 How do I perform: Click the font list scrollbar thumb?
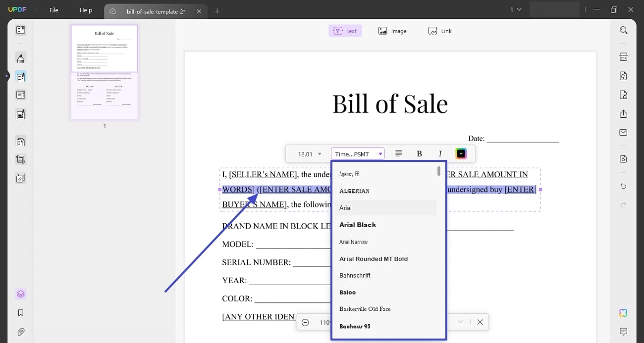(439, 171)
